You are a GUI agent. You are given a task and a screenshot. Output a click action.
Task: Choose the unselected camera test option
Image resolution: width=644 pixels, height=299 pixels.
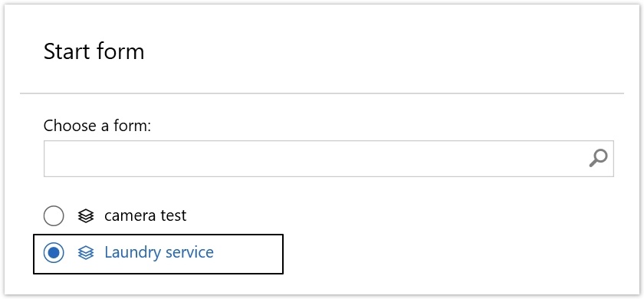coord(54,216)
